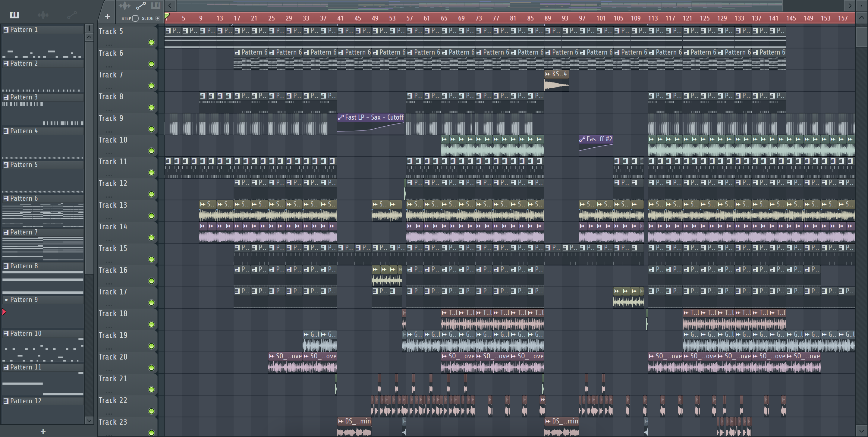Image resolution: width=868 pixels, height=437 pixels.
Task: Mute Track 5 with its green LED
Action: tap(151, 42)
